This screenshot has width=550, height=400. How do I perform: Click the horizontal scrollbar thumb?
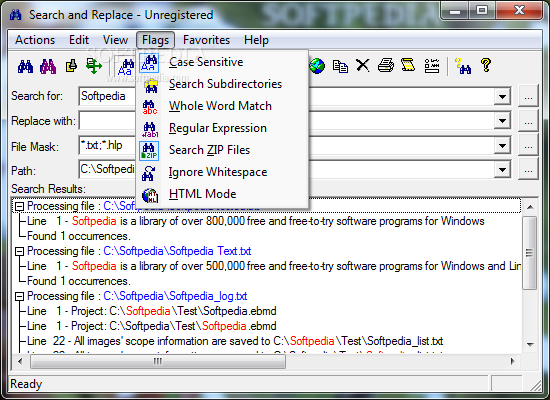(x=158, y=361)
